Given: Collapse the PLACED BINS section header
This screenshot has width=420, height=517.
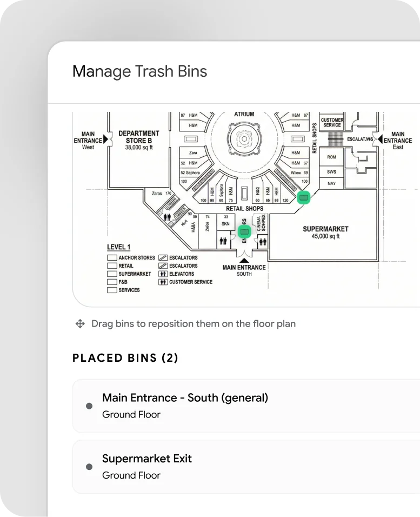Looking at the screenshot, I should point(126,357).
